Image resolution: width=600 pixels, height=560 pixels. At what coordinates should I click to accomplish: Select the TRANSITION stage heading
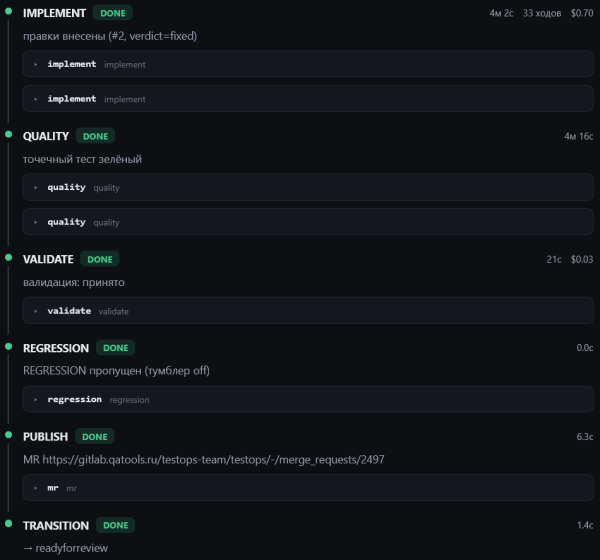click(56, 526)
